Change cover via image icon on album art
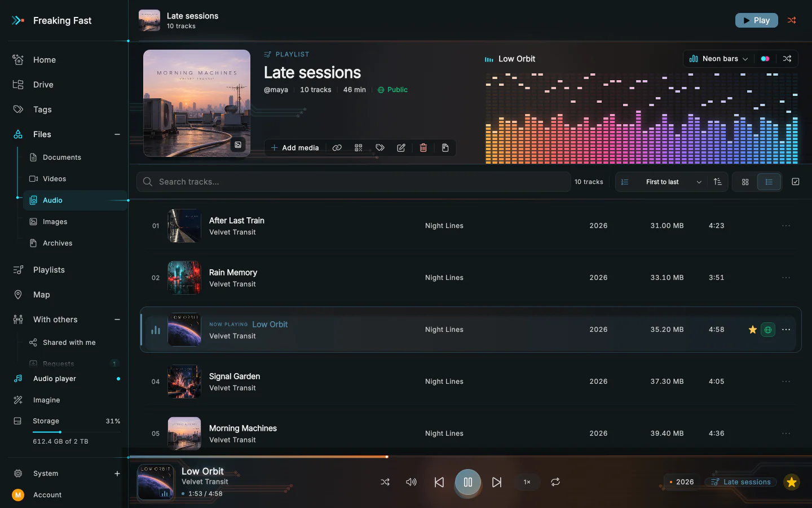This screenshot has width=812, height=508. point(238,145)
